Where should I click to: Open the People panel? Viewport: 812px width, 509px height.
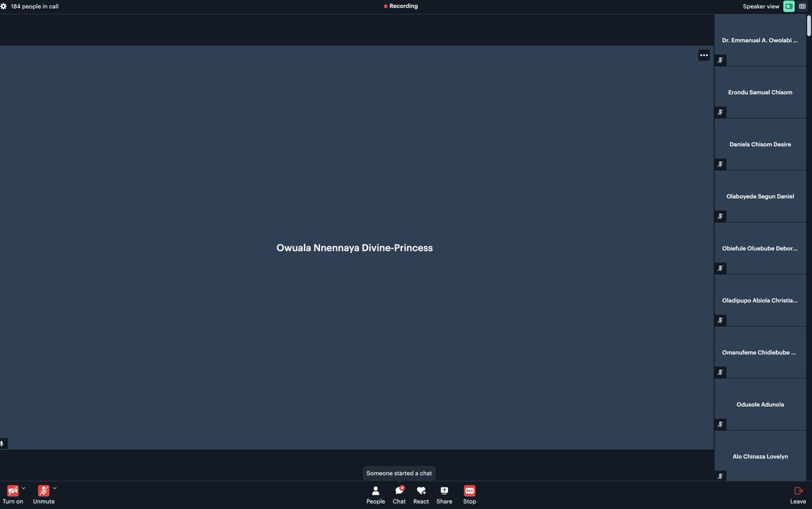(376, 495)
